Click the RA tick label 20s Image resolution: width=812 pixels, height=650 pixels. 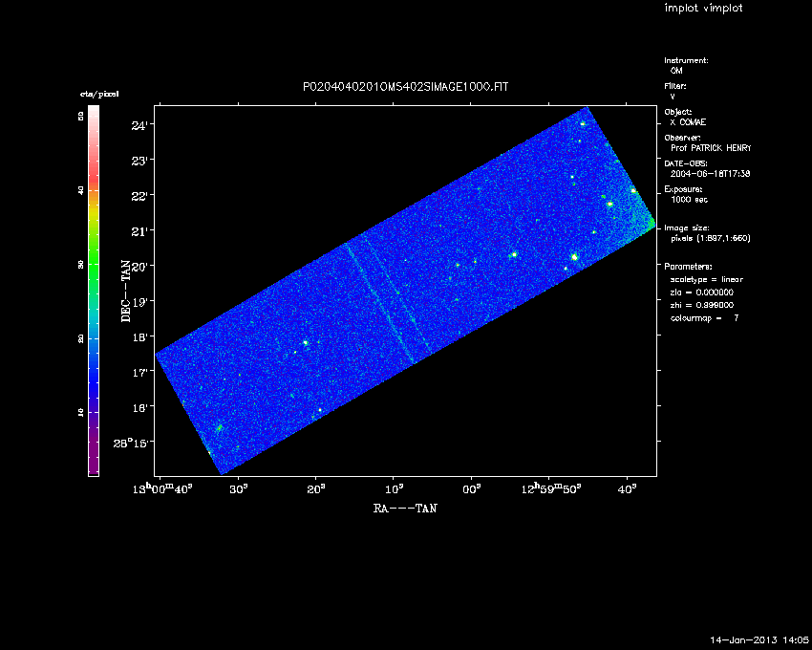(316, 488)
